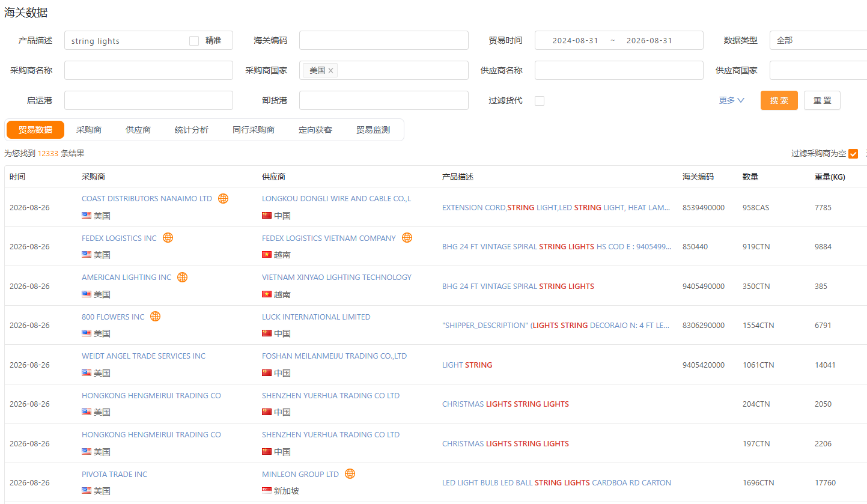Open buyer PIVOTA TRADE INC
867x504 pixels.
(114, 474)
